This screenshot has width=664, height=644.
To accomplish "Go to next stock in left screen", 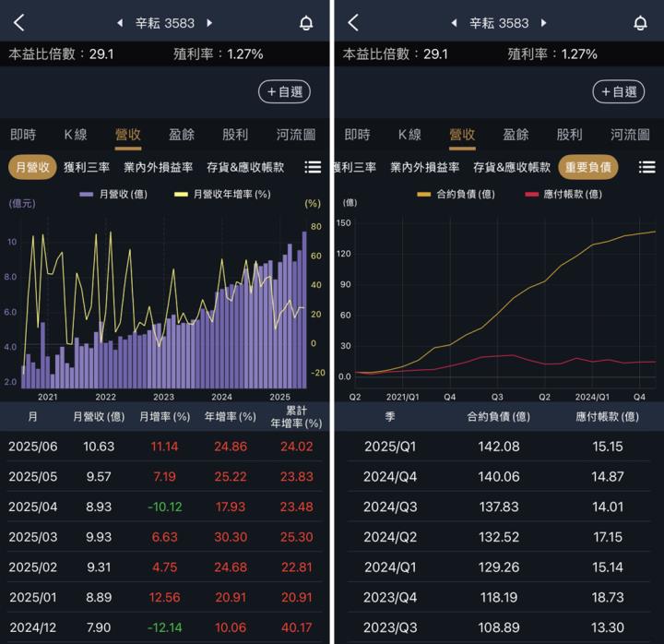I will coord(209,23).
